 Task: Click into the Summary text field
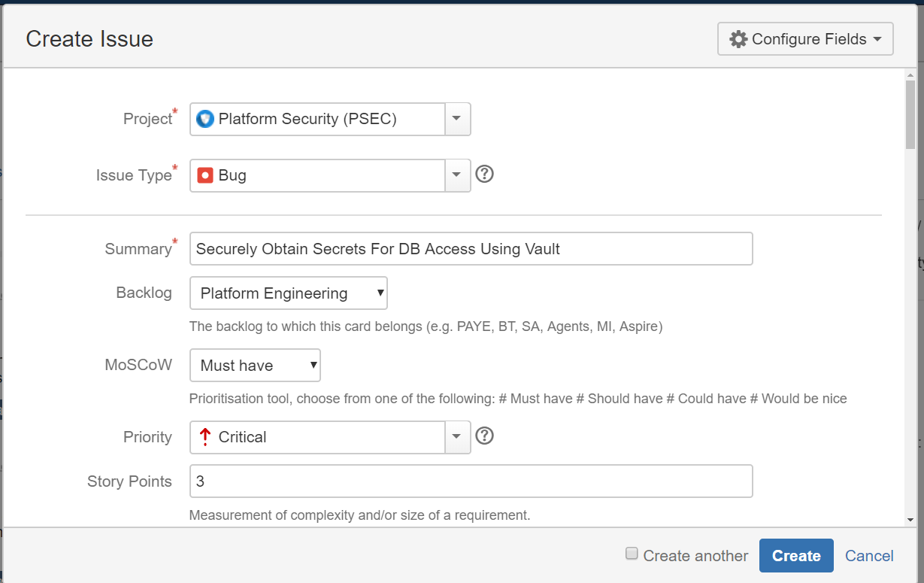pos(471,249)
